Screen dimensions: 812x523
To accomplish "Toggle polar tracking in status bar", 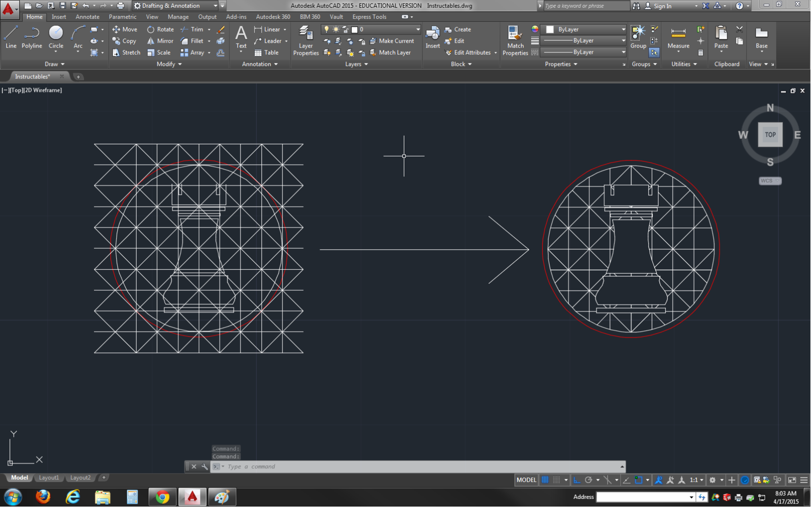I will [x=588, y=480].
